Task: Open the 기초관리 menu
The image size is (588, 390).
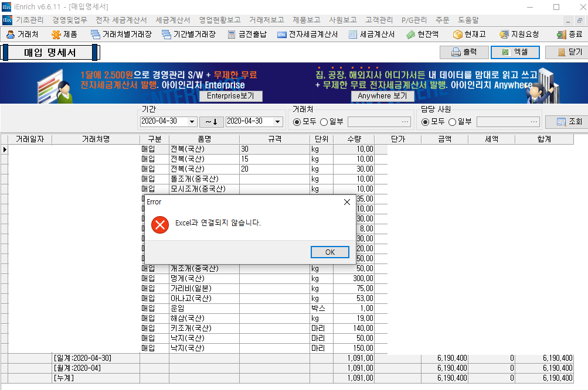Action: tap(29, 20)
